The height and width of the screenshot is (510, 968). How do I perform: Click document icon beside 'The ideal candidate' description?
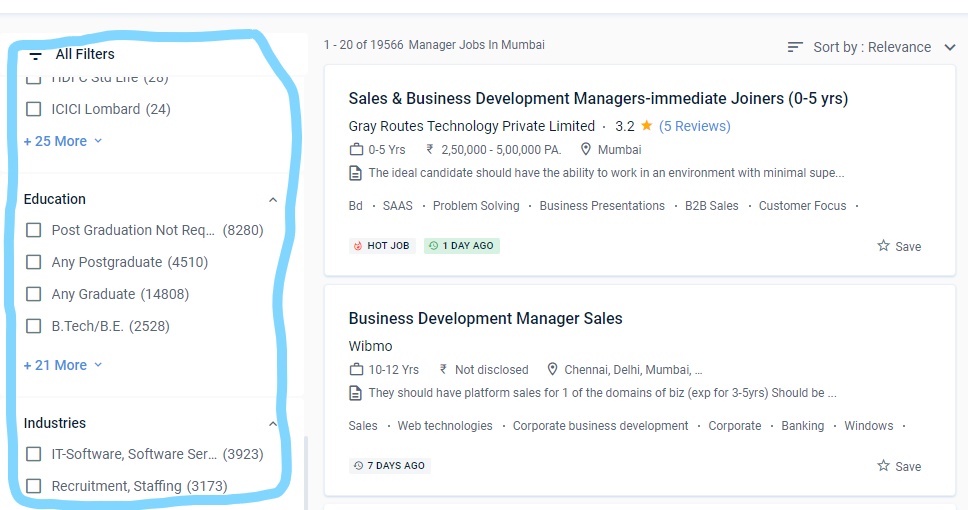click(356, 173)
